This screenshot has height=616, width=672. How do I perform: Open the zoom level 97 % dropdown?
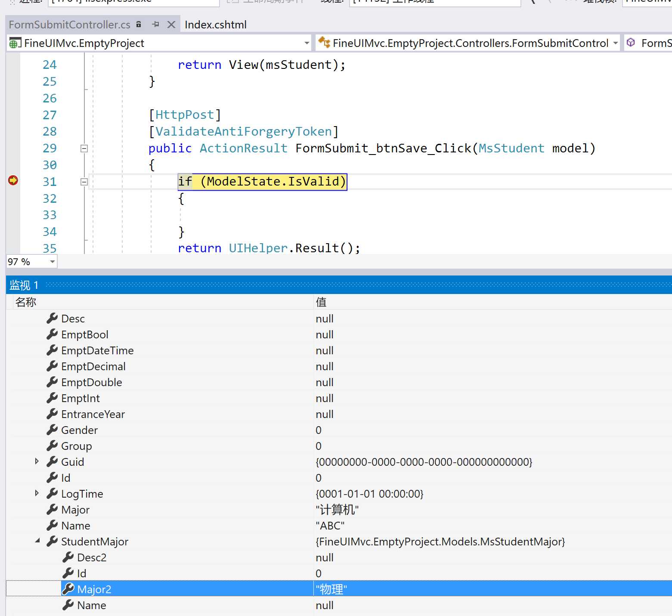pyautogui.click(x=53, y=262)
